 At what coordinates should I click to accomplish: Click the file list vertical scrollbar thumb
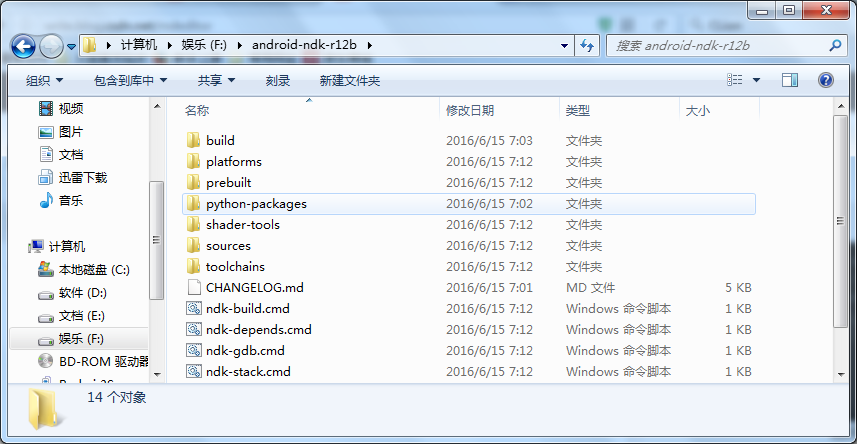841,220
